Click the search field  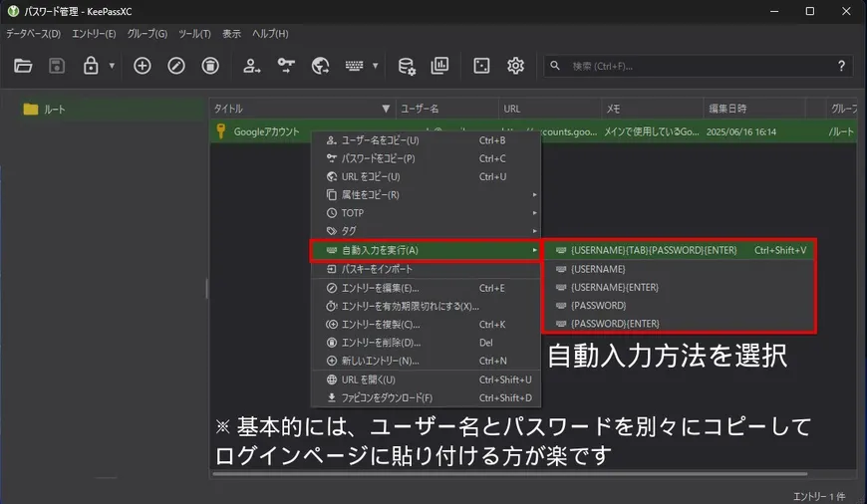(x=700, y=66)
